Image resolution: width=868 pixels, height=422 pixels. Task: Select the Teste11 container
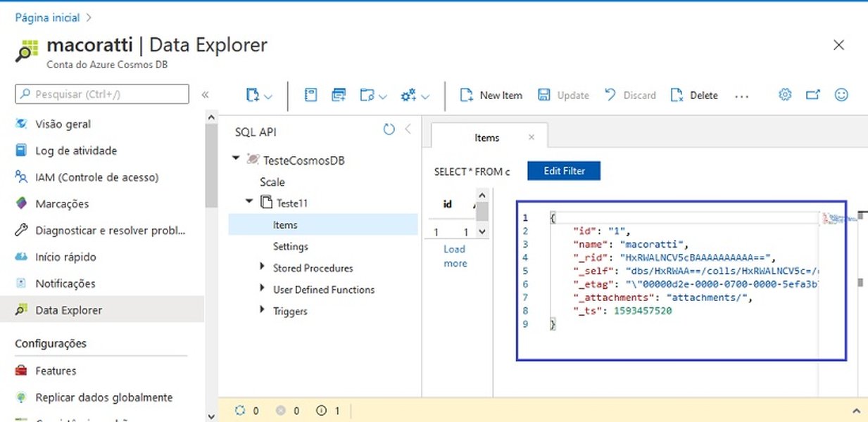292,203
